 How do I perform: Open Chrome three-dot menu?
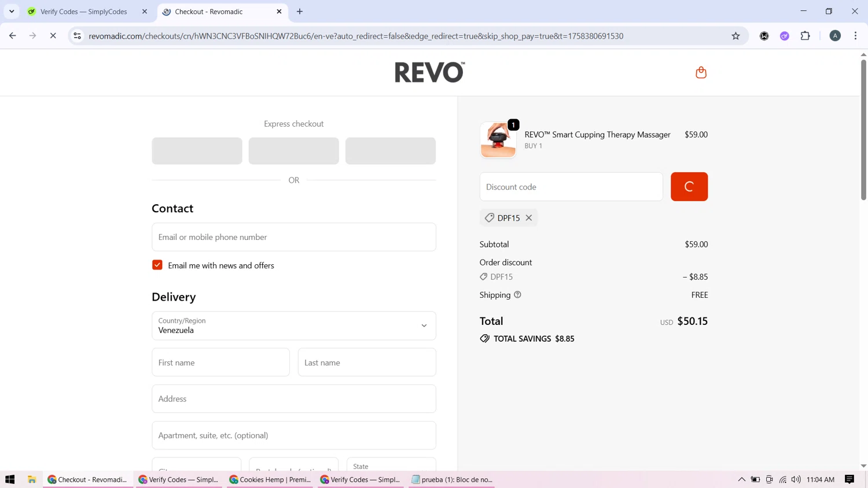click(x=856, y=36)
